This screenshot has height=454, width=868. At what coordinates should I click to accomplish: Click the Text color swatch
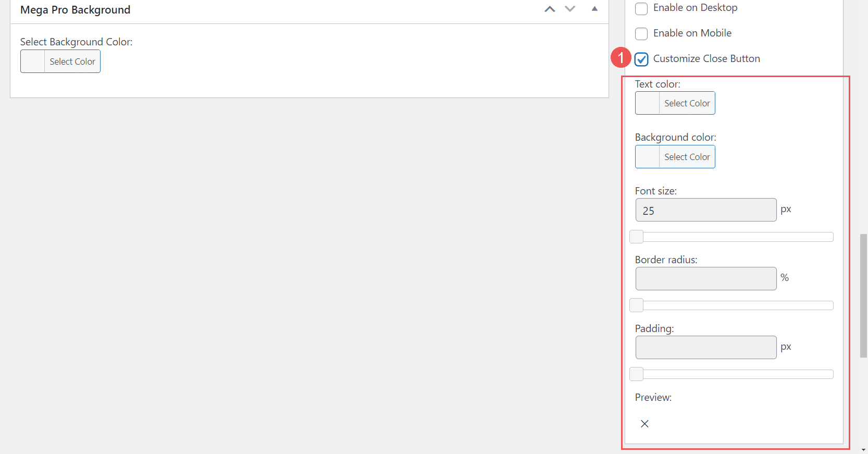pos(648,103)
